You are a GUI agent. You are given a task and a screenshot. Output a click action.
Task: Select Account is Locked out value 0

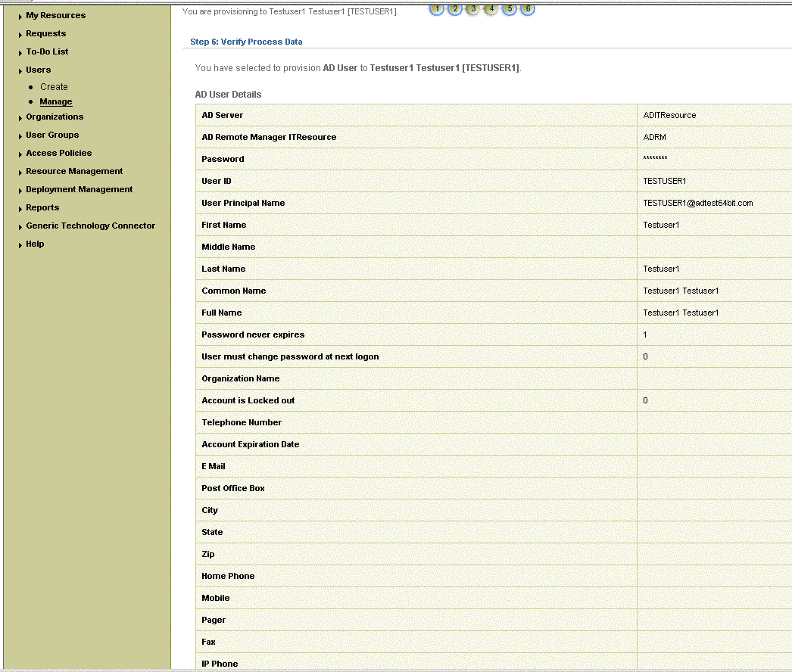click(x=646, y=400)
